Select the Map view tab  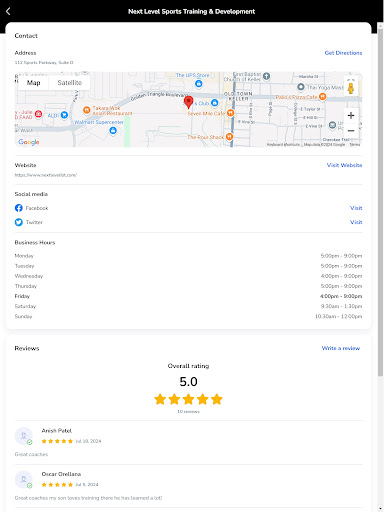(x=33, y=83)
